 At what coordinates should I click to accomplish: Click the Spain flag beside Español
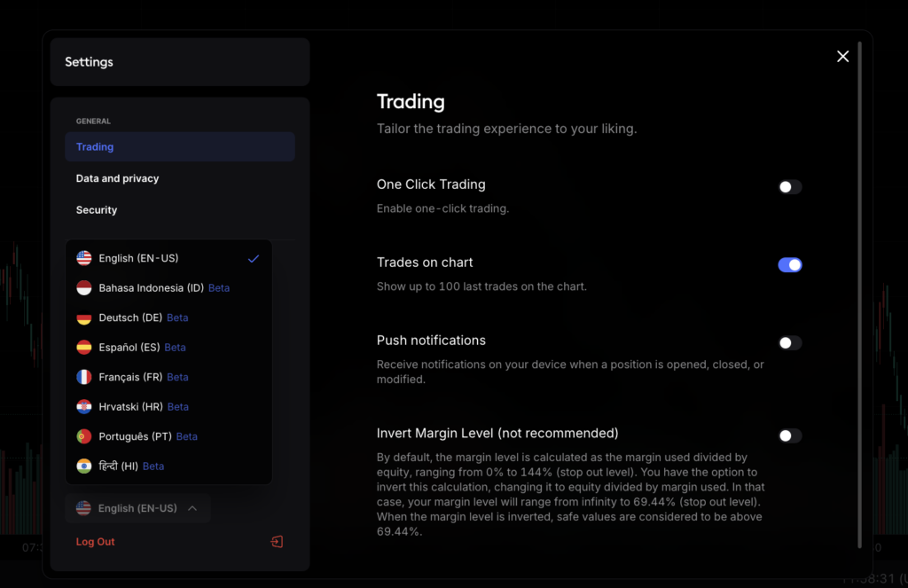(83, 347)
